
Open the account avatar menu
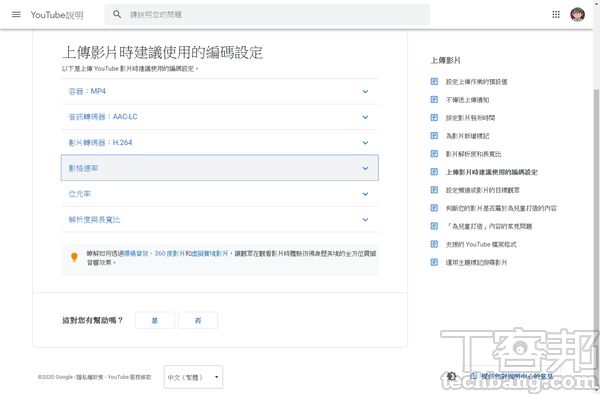[577, 15]
